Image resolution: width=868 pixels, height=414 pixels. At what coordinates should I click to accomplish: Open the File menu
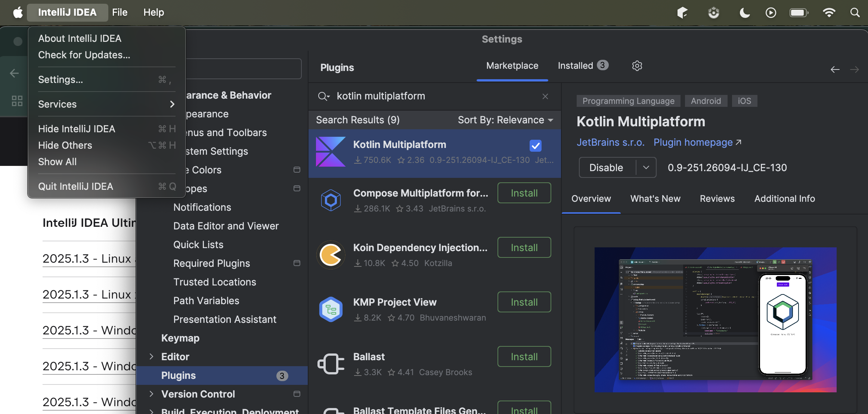pyautogui.click(x=120, y=12)
